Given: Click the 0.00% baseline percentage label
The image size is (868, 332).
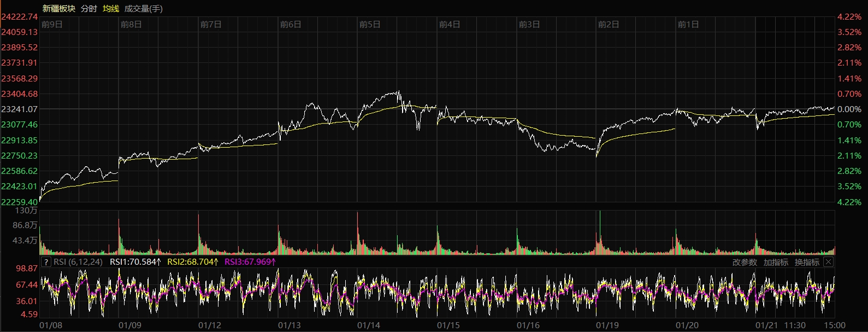Looking at the screenshot, I should click(x=849, y=109).
